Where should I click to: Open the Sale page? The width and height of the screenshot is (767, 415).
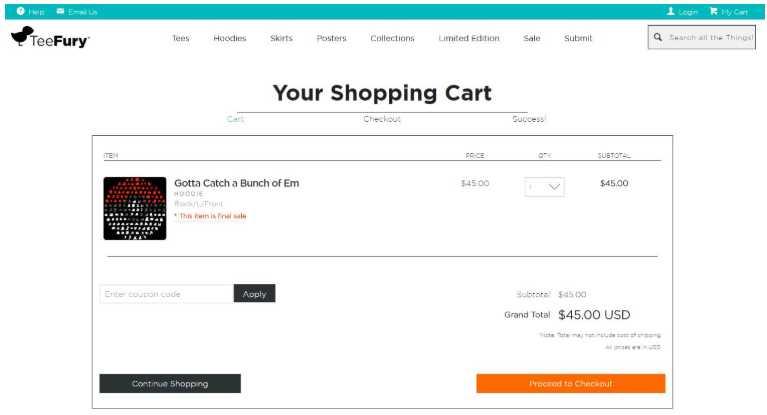(532, 38)
